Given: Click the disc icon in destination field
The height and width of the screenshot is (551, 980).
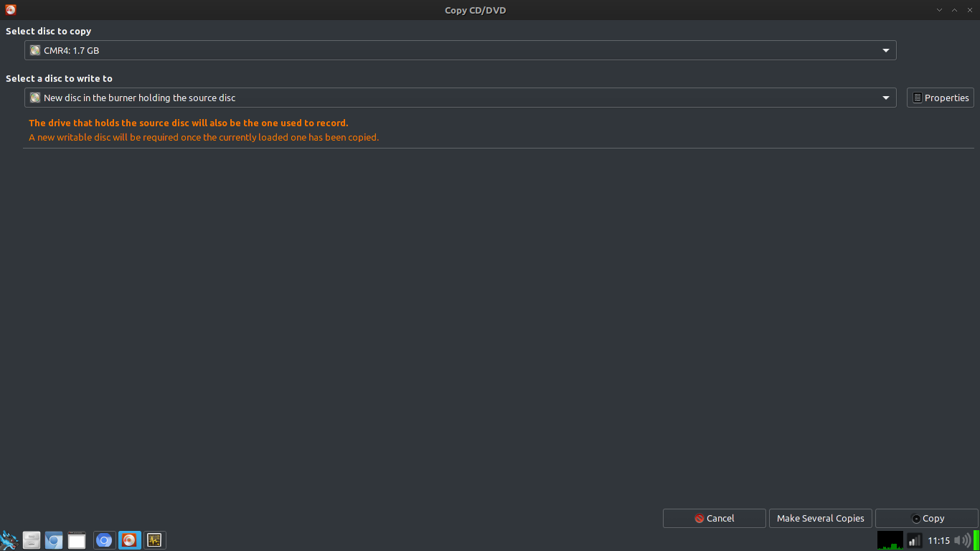Looking at the screenshot, I should coord(35,98).
